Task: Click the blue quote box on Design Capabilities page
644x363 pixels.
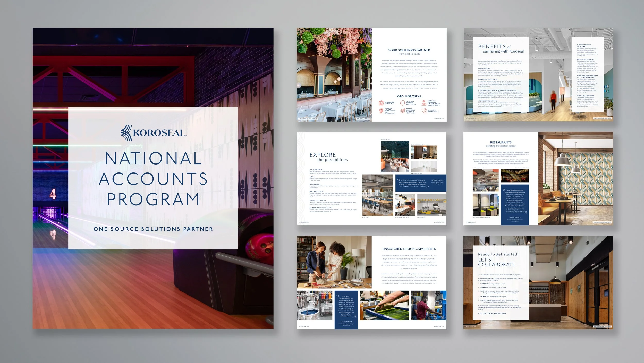Action: pos(346,310)
